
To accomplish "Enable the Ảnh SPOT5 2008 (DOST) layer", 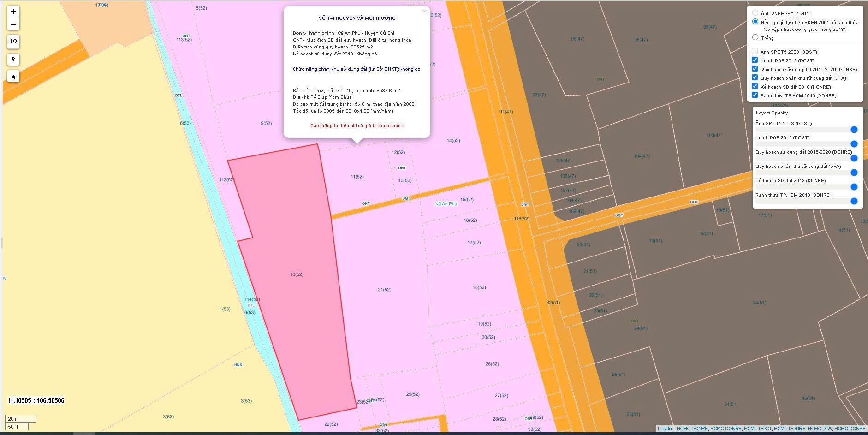I will [x=755, y=51].
